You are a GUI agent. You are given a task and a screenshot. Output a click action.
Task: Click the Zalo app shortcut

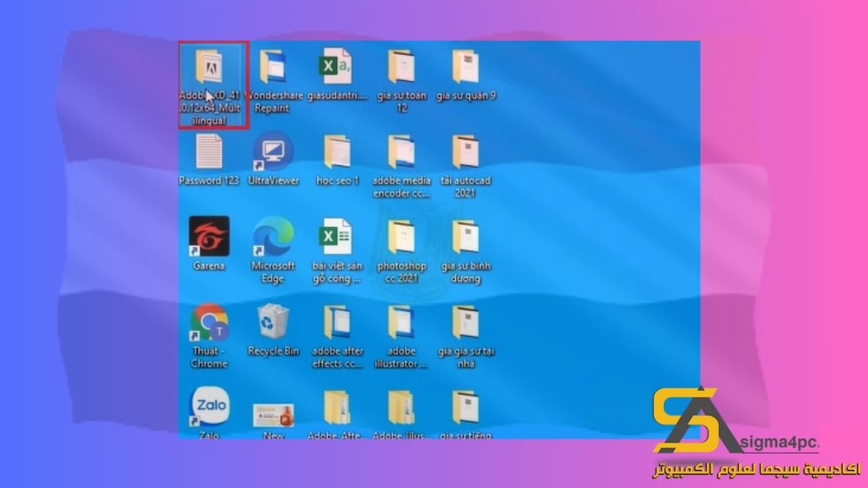pyautogui.click(x=209, y=407)
